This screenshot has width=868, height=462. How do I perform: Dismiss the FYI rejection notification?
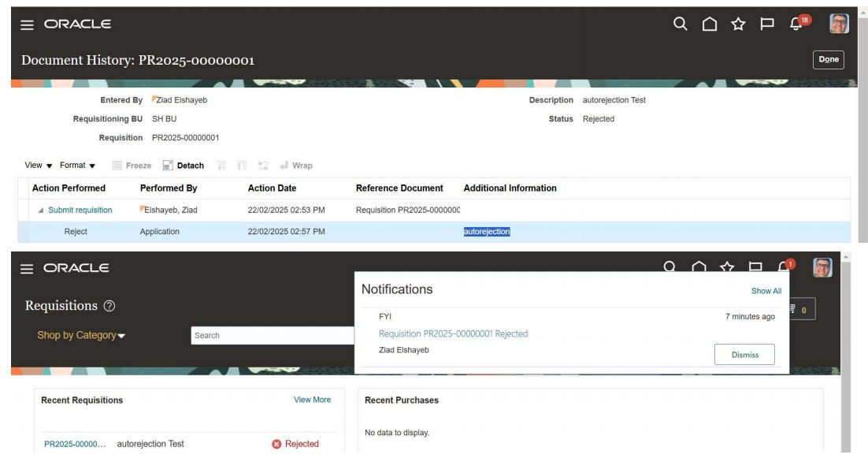pyautogui.click(x=745, y=354)
